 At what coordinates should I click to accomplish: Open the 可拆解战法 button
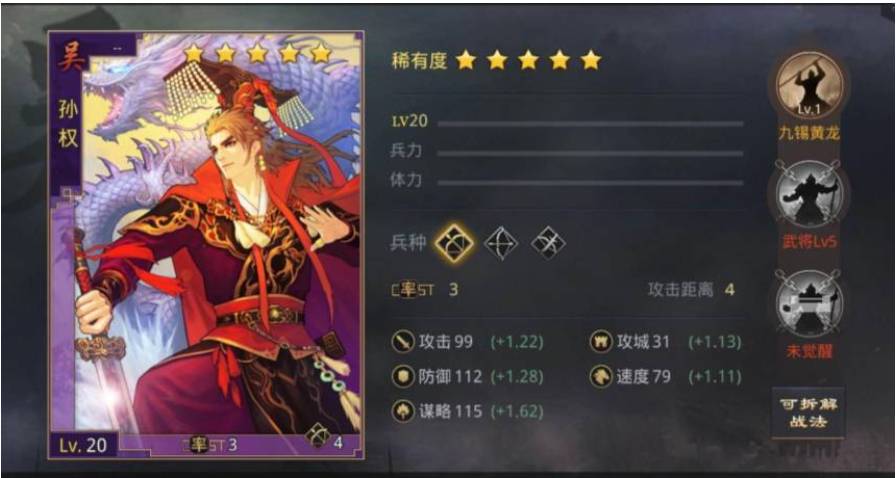pyautogui.click(x=808, y=413)
